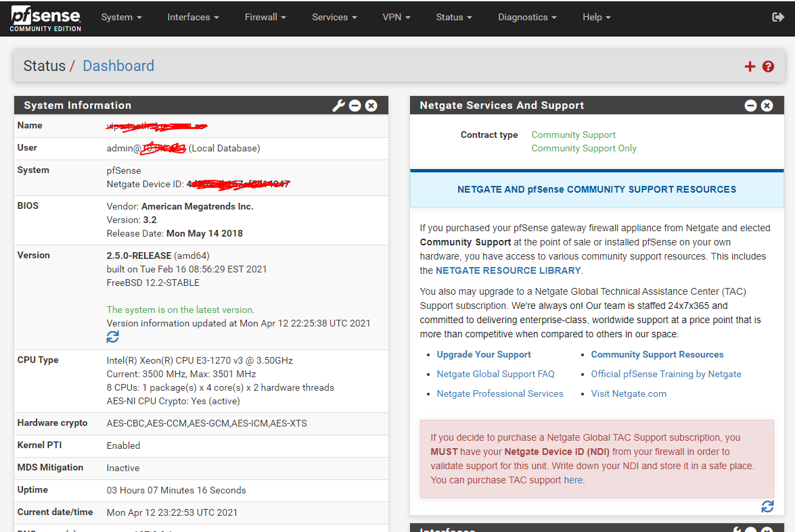Screen dimensions: 795x532
Task: Open the VPN menu
Action: 396,17
